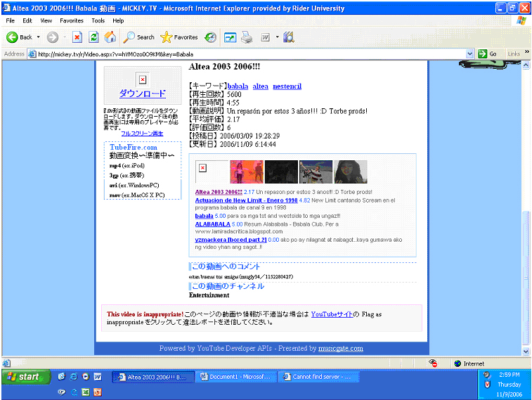Refresh the page with the green arrows icon
This screenshot has height=400, width=532.
click(93, 37)
